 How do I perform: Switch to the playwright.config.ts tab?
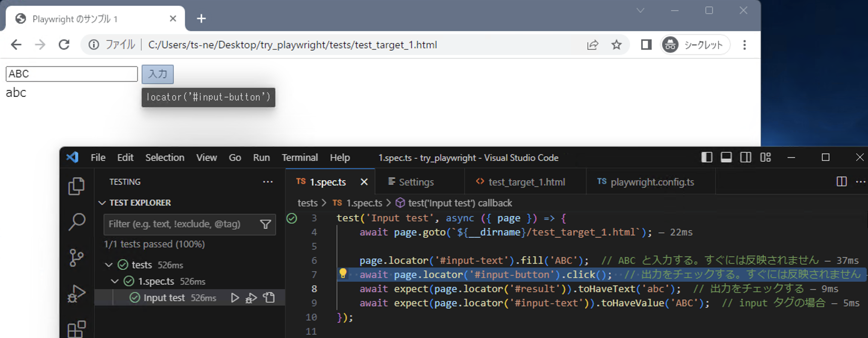pyautogui.click(x=652, y=182)
